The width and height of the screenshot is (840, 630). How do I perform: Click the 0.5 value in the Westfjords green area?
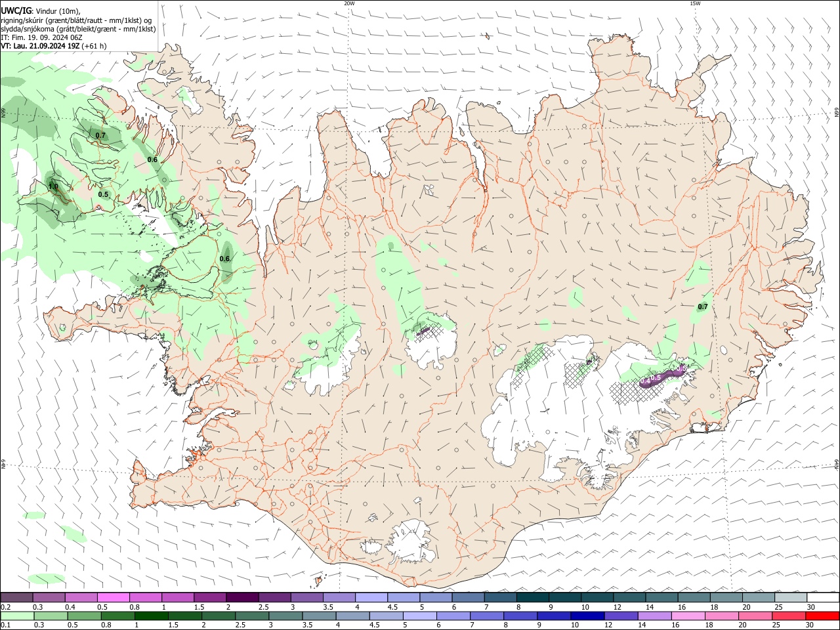[103, 195]
